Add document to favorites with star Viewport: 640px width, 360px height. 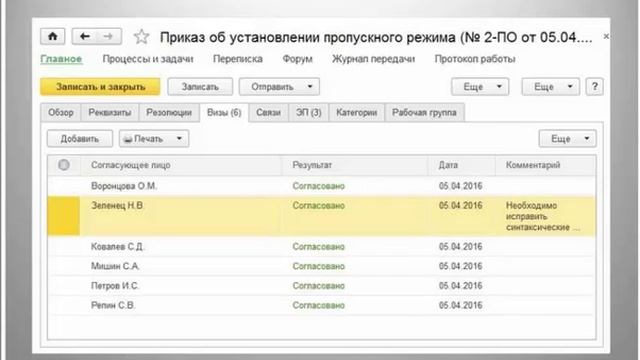(141, 37)
